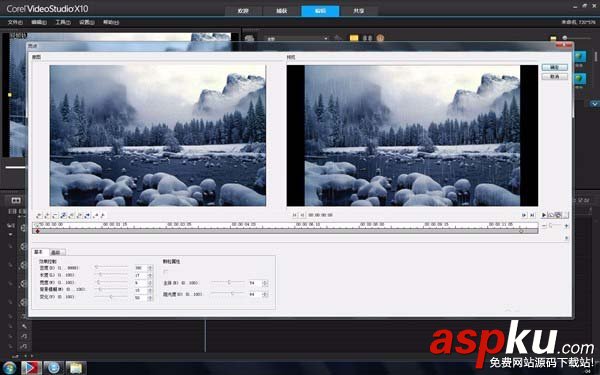Screen dimensions: 600x375
Task: Open the 文件 menu
Action: point(15,23)
